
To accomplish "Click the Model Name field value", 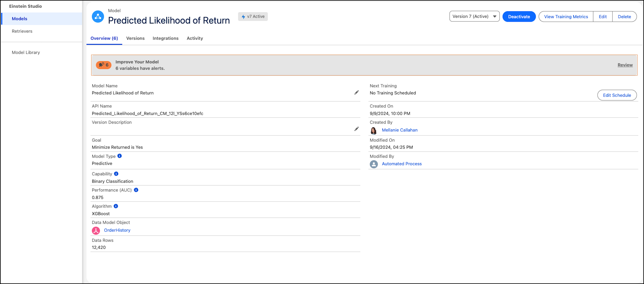I will [x=123, y=93].
